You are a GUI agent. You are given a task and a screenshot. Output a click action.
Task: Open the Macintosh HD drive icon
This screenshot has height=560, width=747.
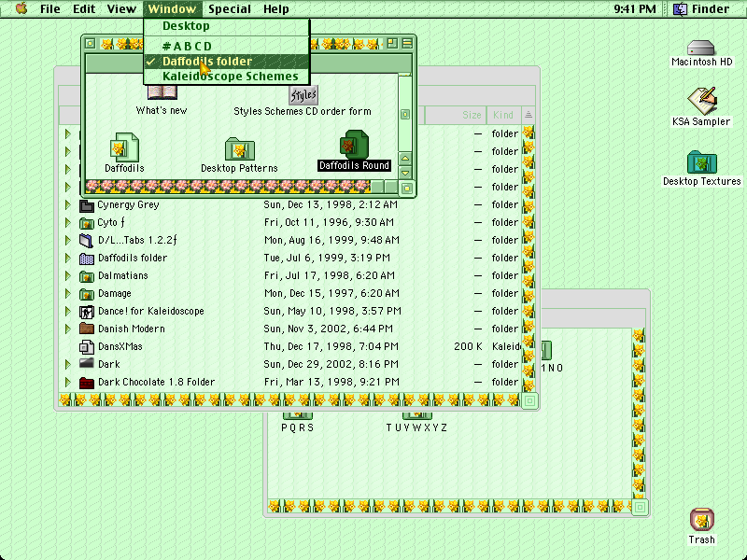(701, 48)
